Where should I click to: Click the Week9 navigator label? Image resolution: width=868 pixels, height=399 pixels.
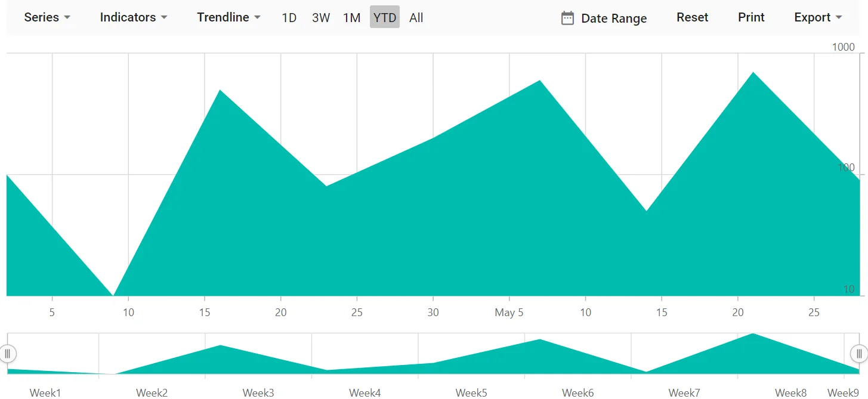pos(843,392)
